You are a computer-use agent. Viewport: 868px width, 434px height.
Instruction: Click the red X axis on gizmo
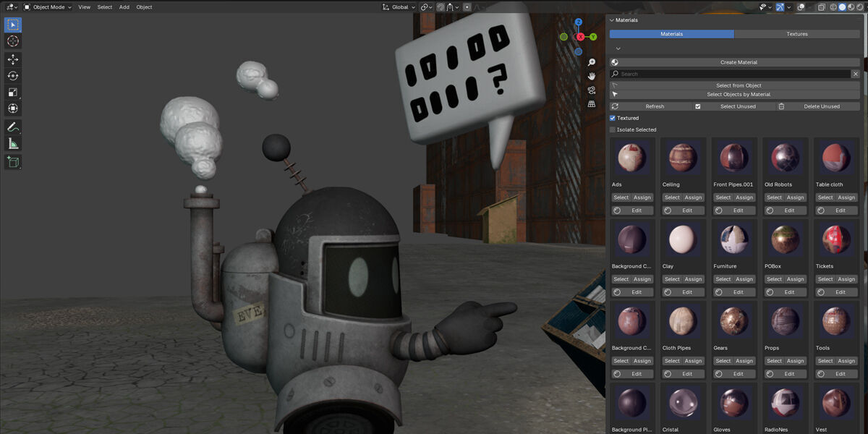(579, 37)
